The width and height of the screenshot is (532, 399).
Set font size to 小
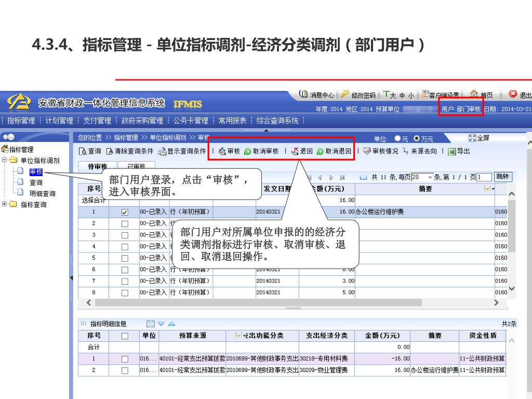point(411,96)
